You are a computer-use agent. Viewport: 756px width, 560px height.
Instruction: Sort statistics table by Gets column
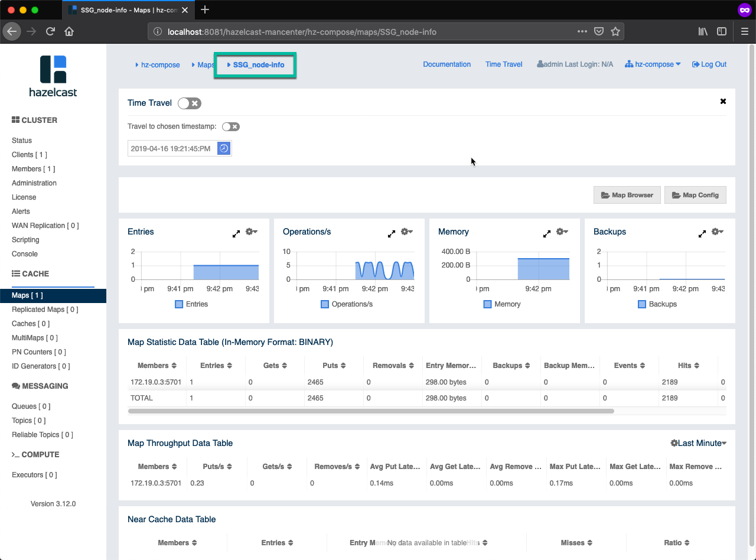point(275,366)
